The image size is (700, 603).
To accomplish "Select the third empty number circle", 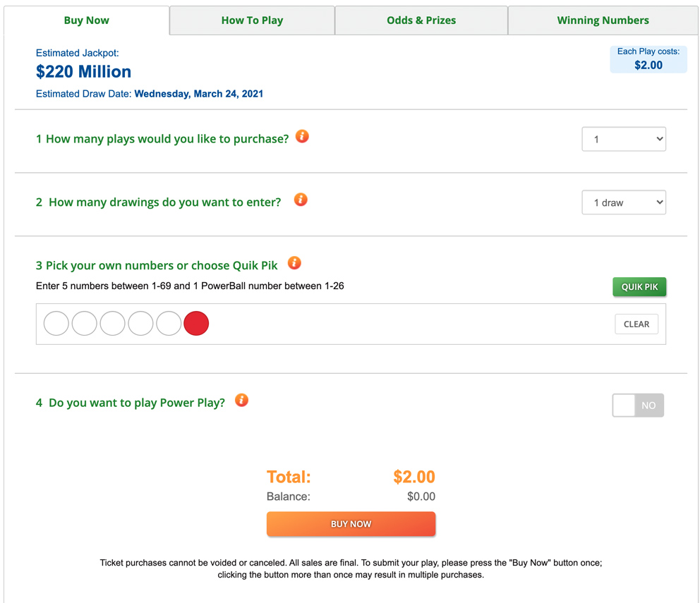I will [112, 323].
